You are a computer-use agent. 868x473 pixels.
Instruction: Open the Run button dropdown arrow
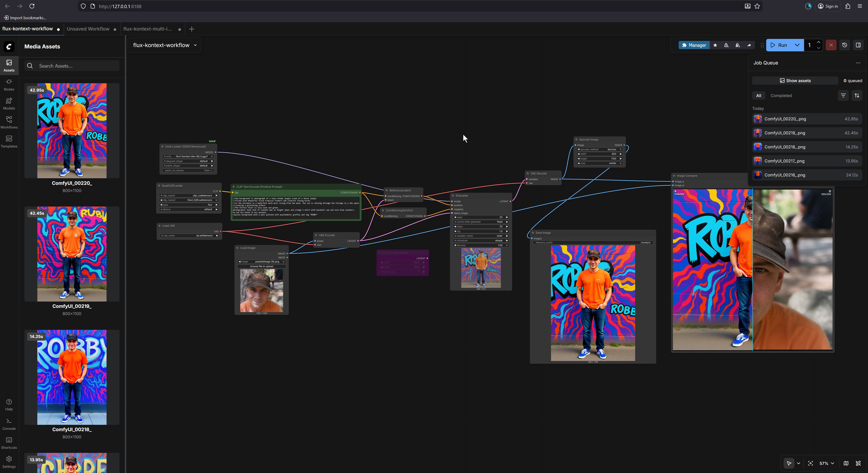(797, 45)
